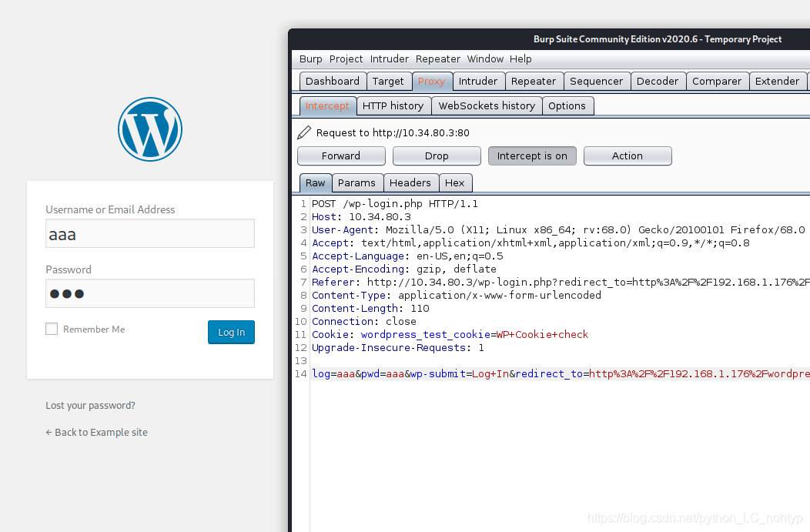Viewport: 810px width, 532px height.
Task: Click the Content-Type header line
Action: [x=457, y=296]
